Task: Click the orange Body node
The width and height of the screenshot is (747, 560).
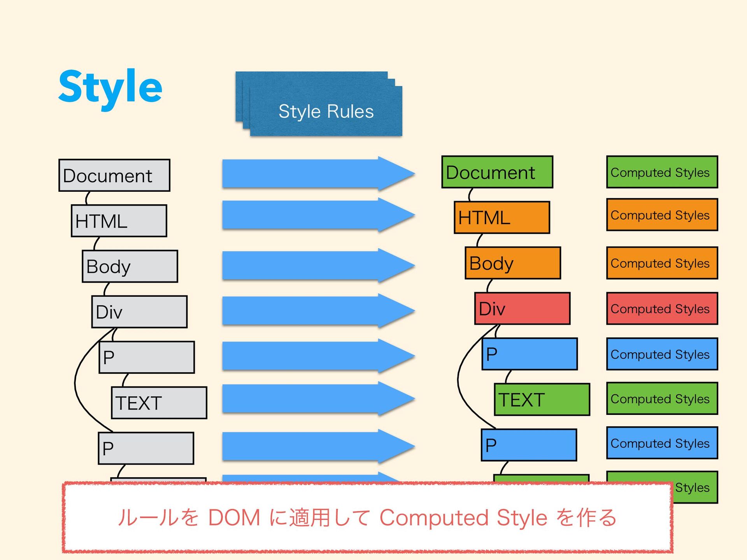Action: [x=513, y=263]
